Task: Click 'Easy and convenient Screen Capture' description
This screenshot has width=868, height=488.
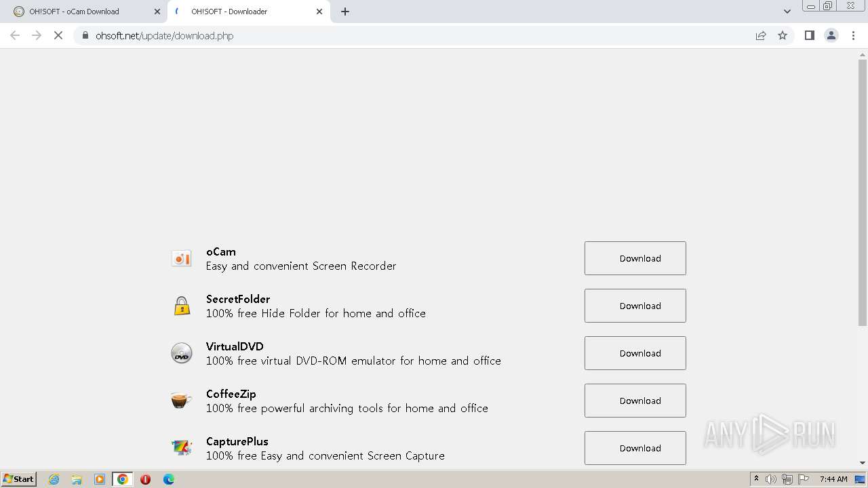Action: tap(325, 455)
